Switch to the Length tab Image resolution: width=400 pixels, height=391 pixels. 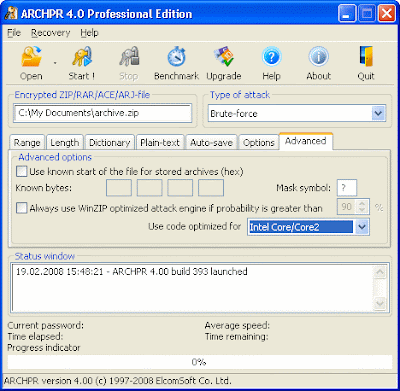pos(65,143)
